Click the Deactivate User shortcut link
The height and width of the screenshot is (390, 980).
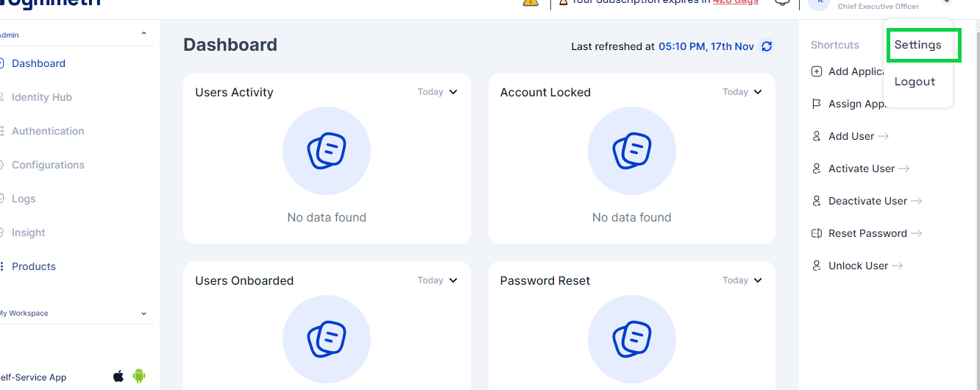pos(867,201)
